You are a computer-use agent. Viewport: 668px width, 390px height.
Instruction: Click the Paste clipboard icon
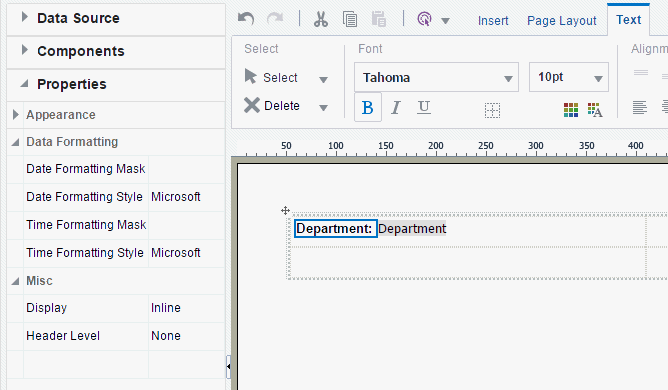pos(379,19)
